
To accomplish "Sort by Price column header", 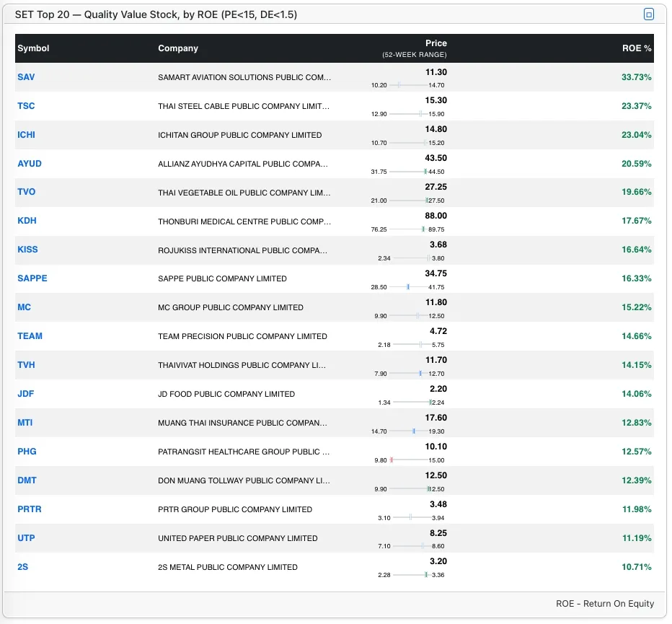I will [436, 43].
